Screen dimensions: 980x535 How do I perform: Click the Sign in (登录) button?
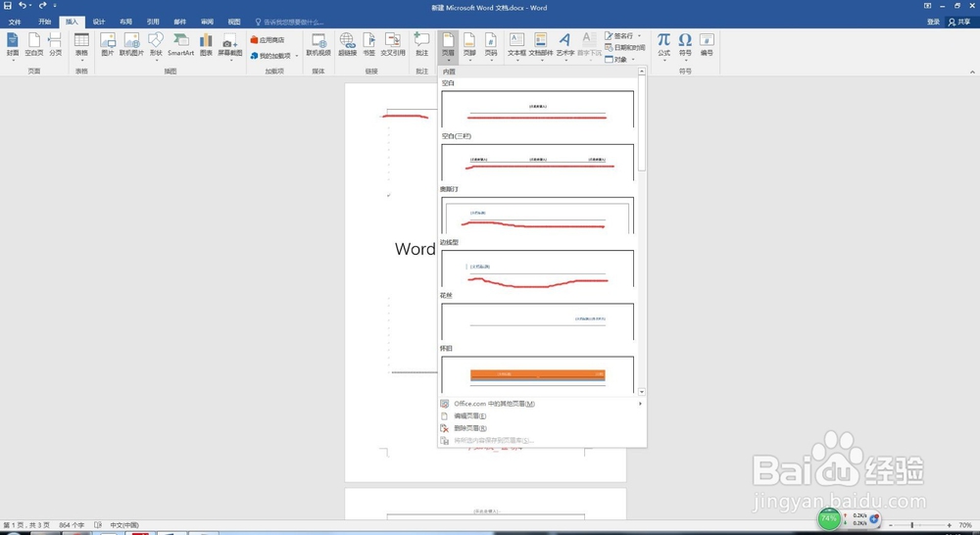[x=933, y=22]
